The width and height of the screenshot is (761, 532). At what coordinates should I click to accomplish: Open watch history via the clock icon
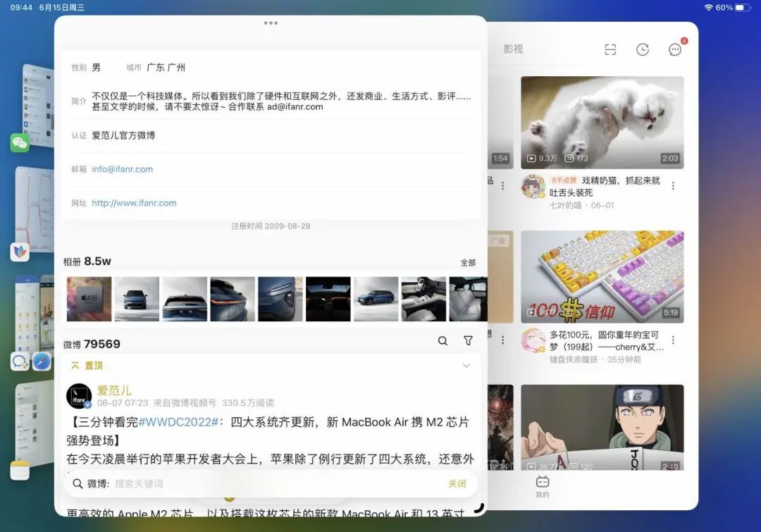point(642,49)
